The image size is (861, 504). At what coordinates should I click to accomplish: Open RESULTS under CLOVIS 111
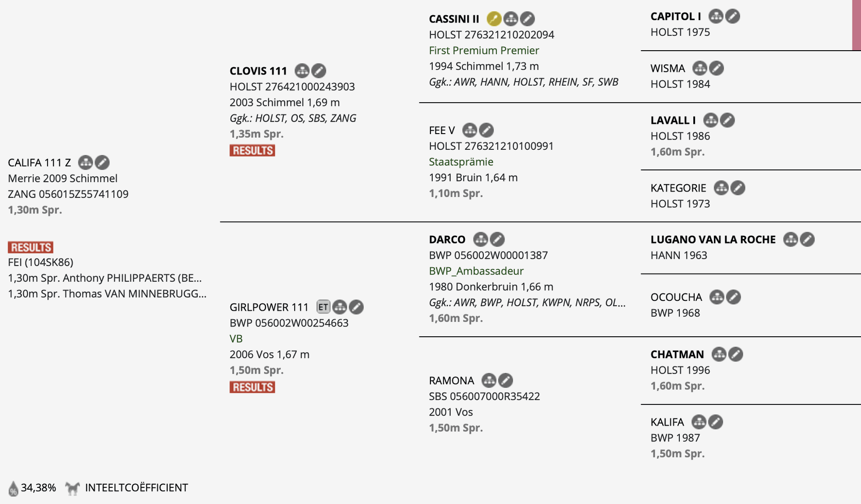tap(252, 151)
